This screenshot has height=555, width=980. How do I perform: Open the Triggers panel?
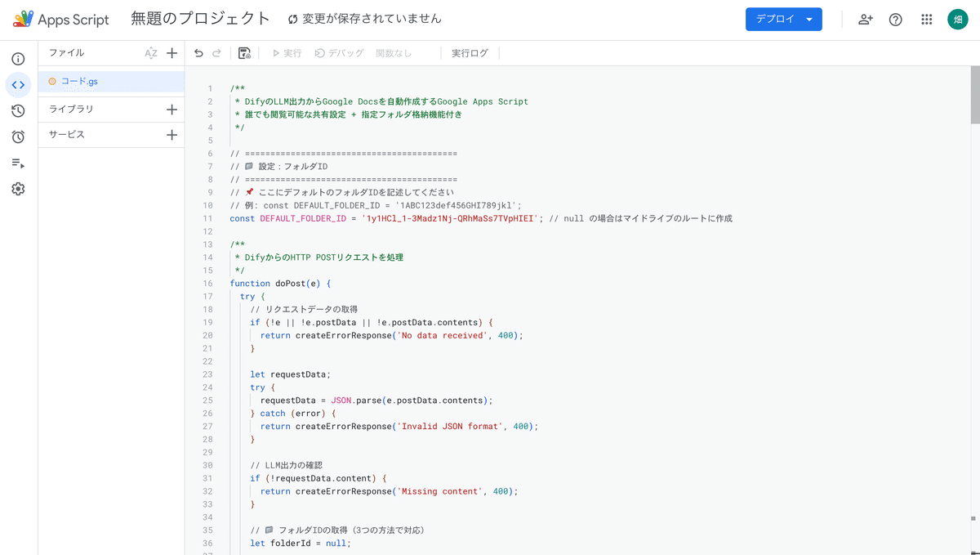(x=18, y=137)
